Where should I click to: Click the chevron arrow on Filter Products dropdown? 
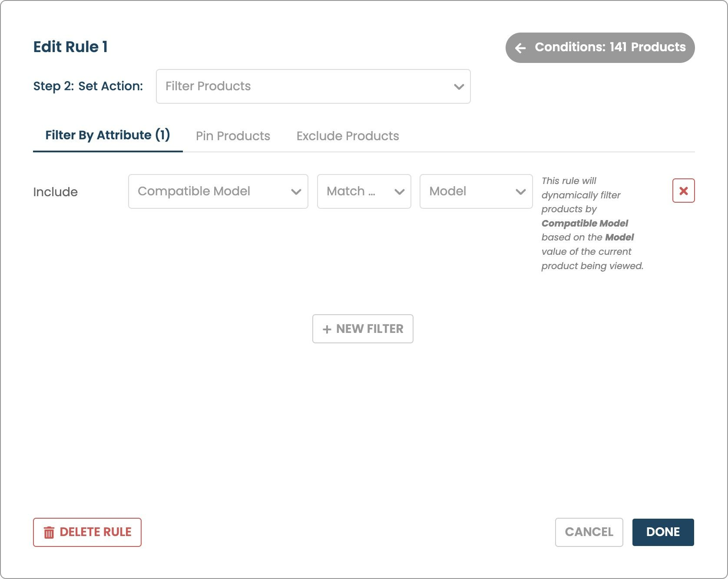click(x=459, y=87)
